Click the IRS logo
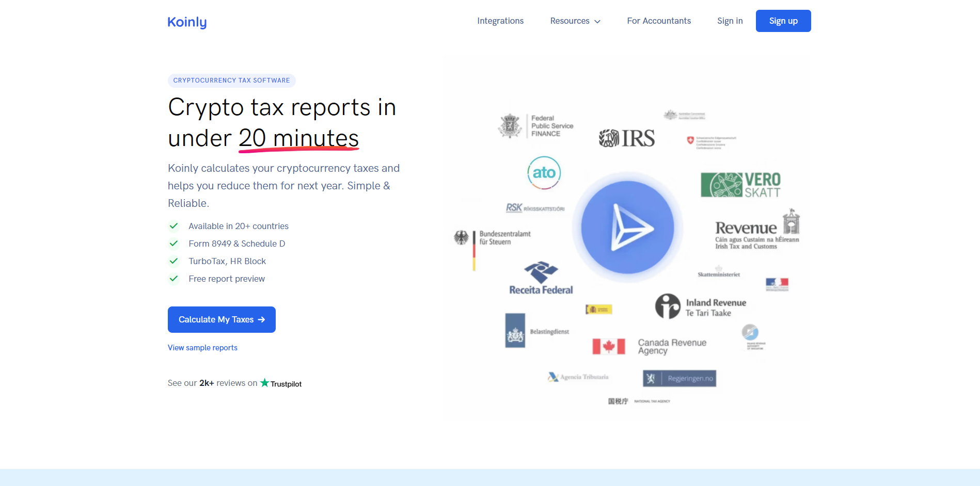This screenshot has height=486, width=980. [627, 138]
